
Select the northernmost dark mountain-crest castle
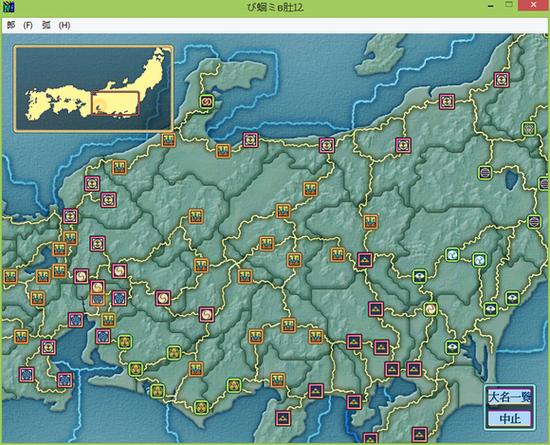[x=365, y=260]
